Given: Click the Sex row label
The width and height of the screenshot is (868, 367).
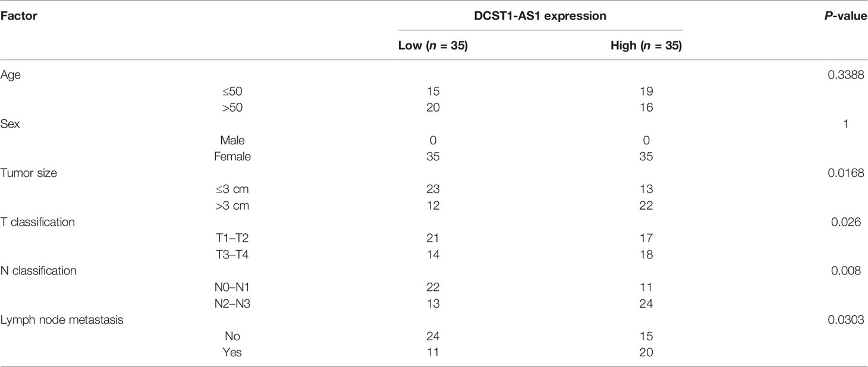Looking at the screenshot, I should (10, 125).
